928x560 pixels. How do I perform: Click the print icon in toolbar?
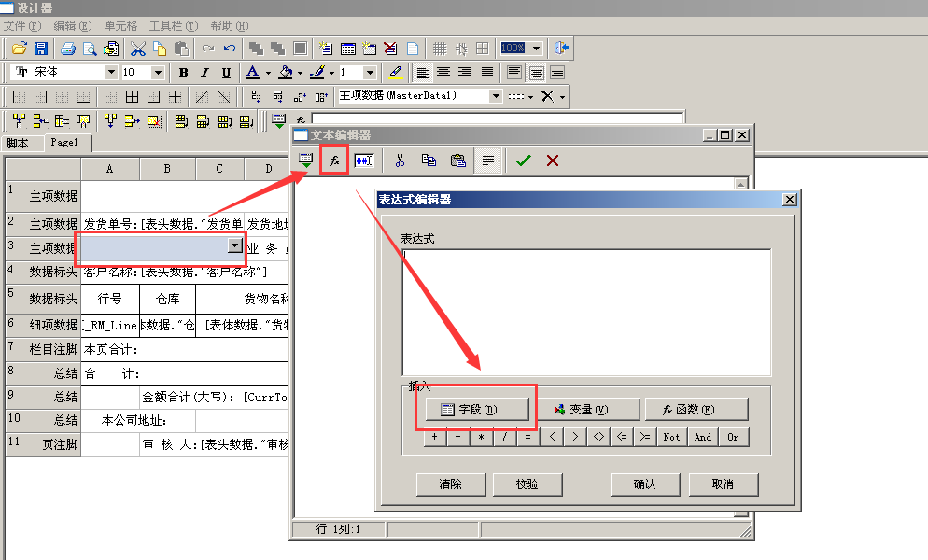coord(68,48)
